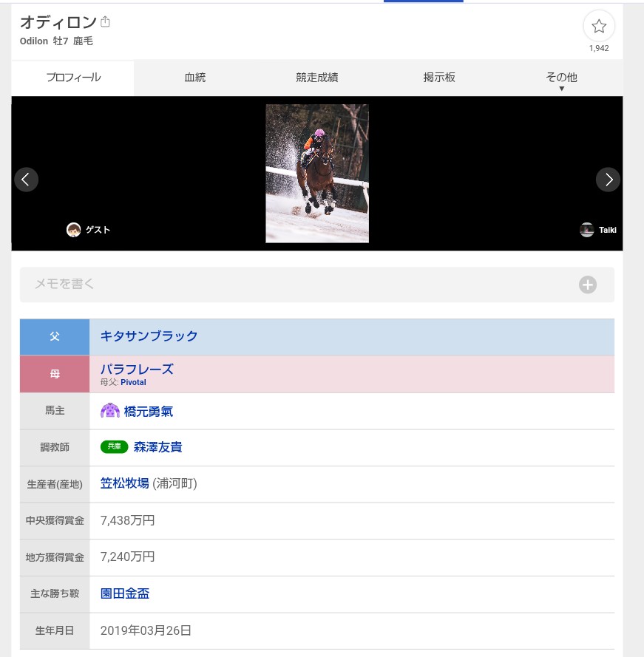Go to the 掲示板 tab
Viewport: 644px width, 657px height.
tap(439, 78)
